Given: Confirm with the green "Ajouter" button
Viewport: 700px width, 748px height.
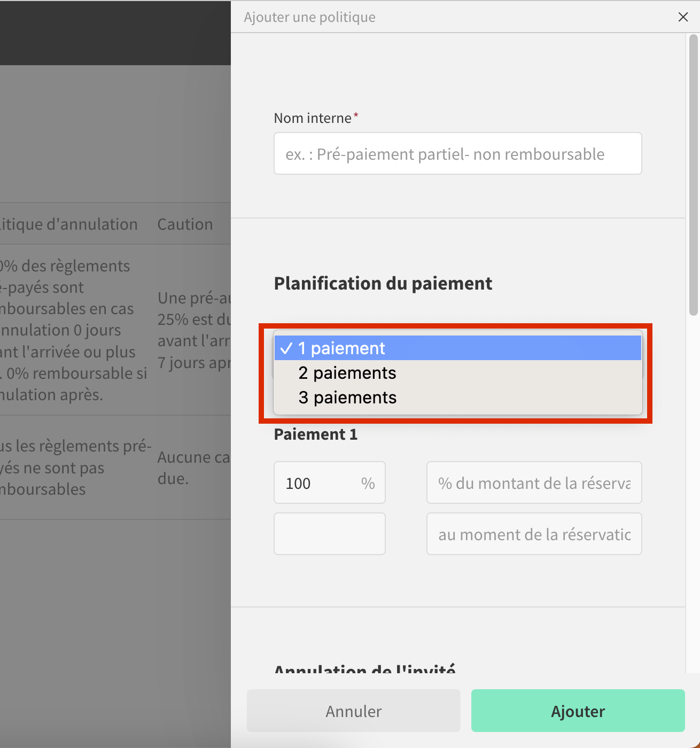Looking at the screenshot, I should [x=578, y=711].
